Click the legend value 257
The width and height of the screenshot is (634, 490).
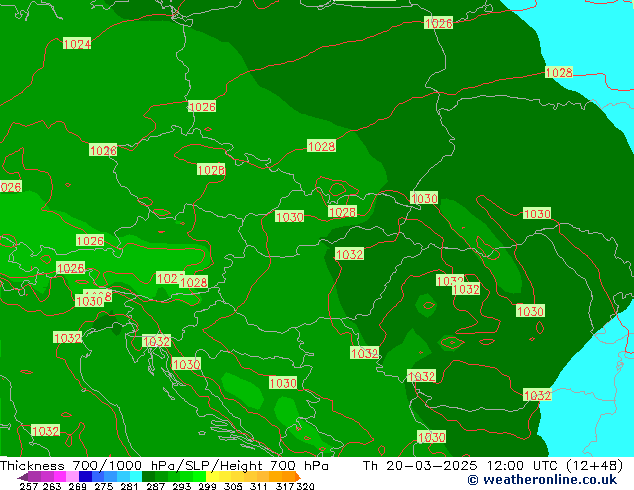coord(29,486)
